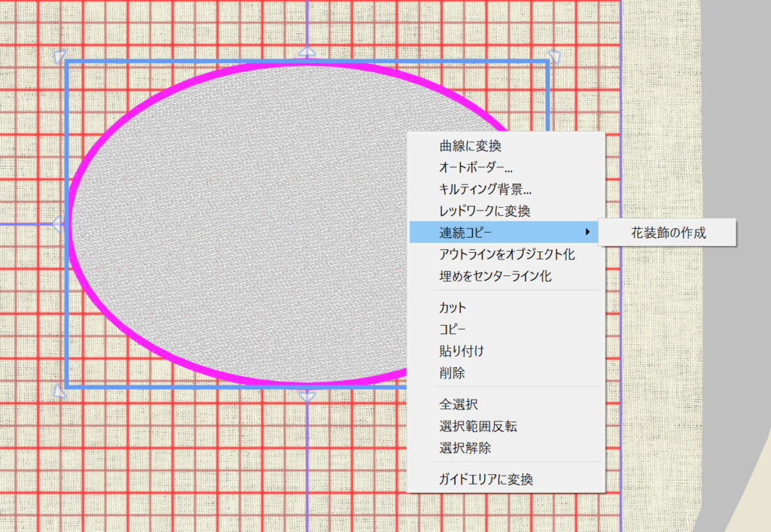771x532 pixels.
Task: Choose 花装飾の作成 from the submenu
Action: [x=668, y=233]
